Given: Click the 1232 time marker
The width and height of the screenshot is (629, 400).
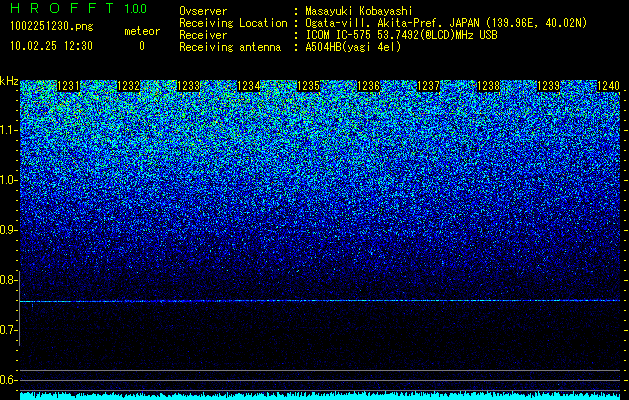Looking at the screenshot, I should click(128, 86).
